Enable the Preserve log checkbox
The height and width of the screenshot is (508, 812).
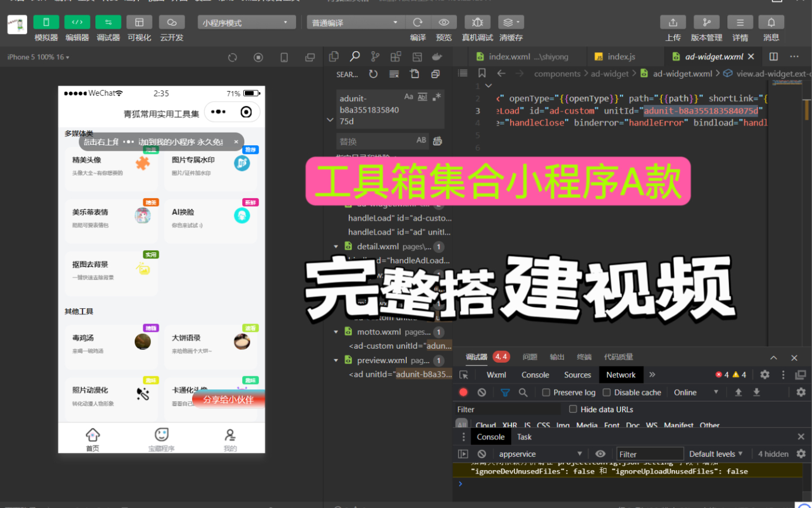[x=546, y=392]
